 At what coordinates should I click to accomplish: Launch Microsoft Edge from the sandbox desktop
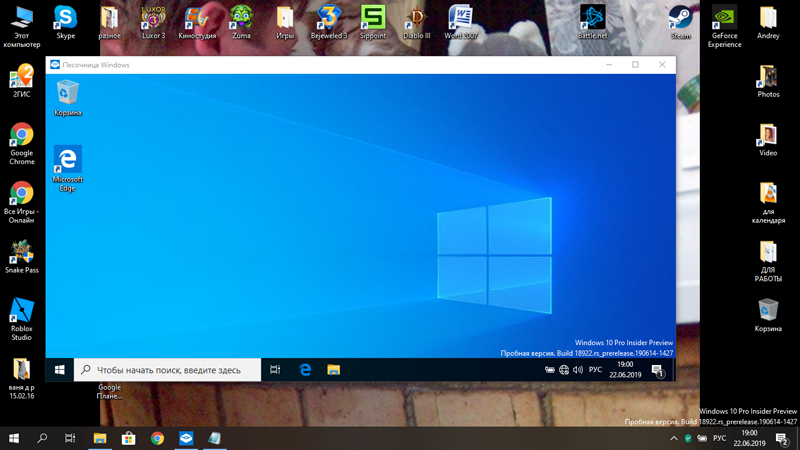pyautogui.click(x=68, y=160)
